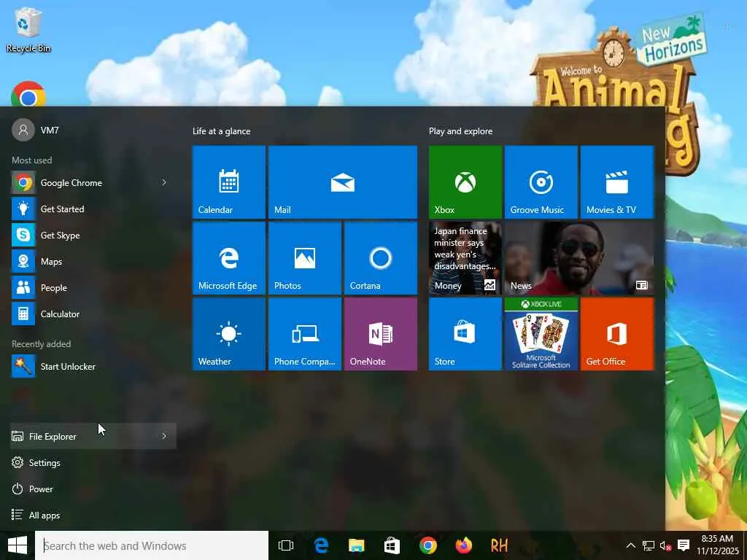Screen dimensions: 747x560
Task: Open the Money news tile
Action: click(x=465, y=258)
